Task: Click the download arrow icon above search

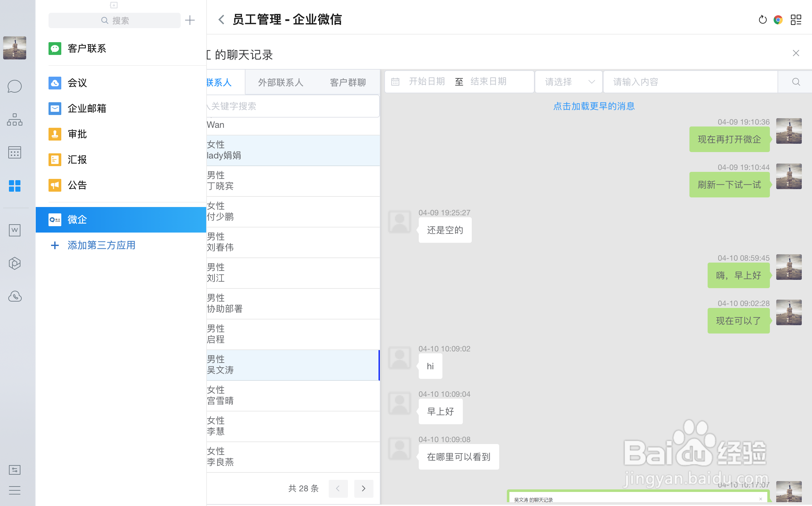Action: (114, 5)
